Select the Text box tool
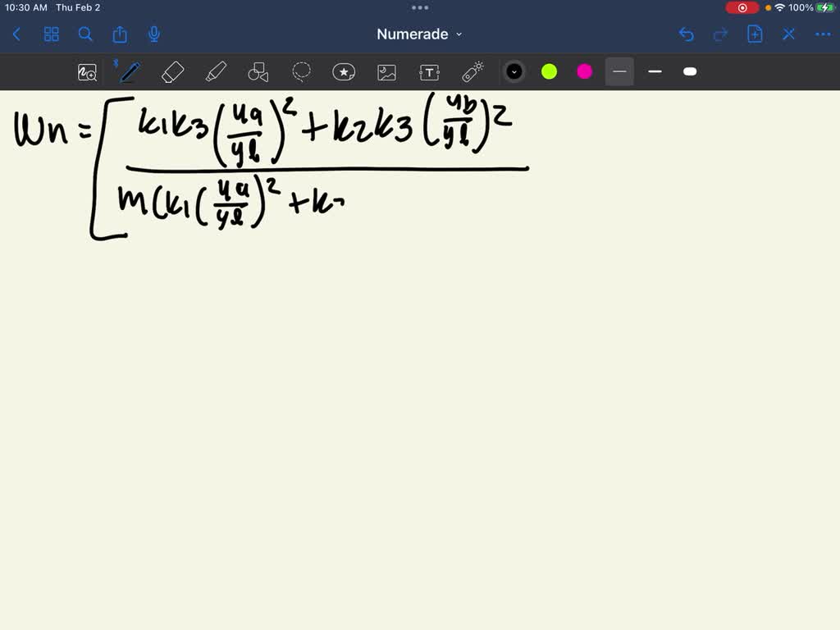The height and width of the screenshot is (630, 840). click(x=429, y=72)
